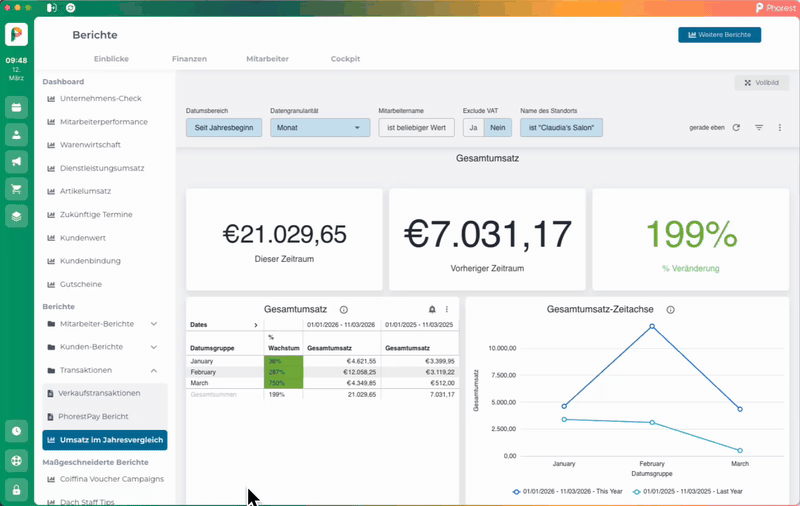
Task: Set Exclude VAT to 'Ja'
Action: tap(473, 128)
